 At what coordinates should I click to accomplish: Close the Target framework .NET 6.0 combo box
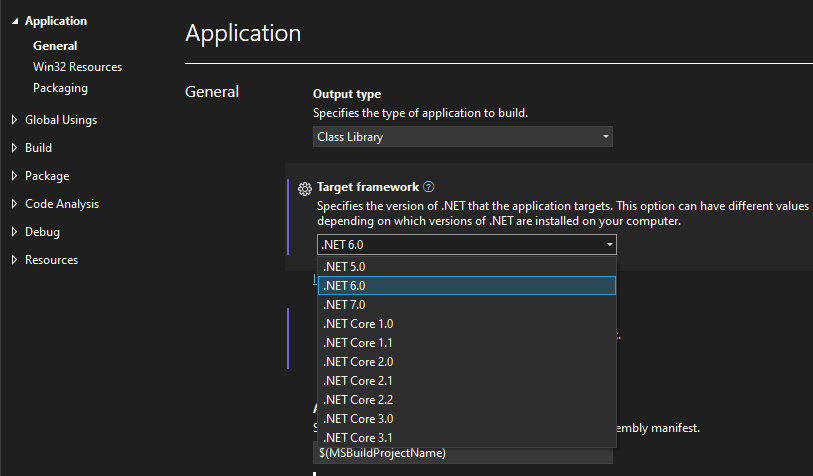point(467,244)
